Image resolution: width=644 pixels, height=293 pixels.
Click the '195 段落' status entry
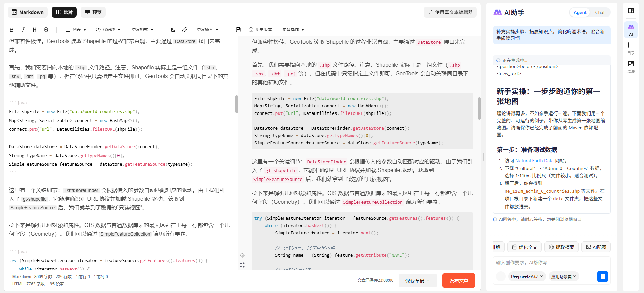click(x=56, y=284)
